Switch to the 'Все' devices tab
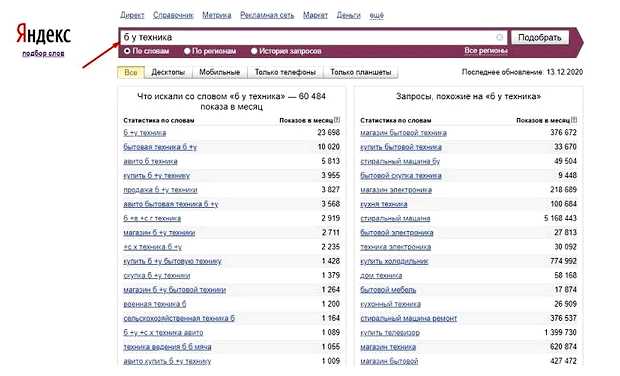 130,72
